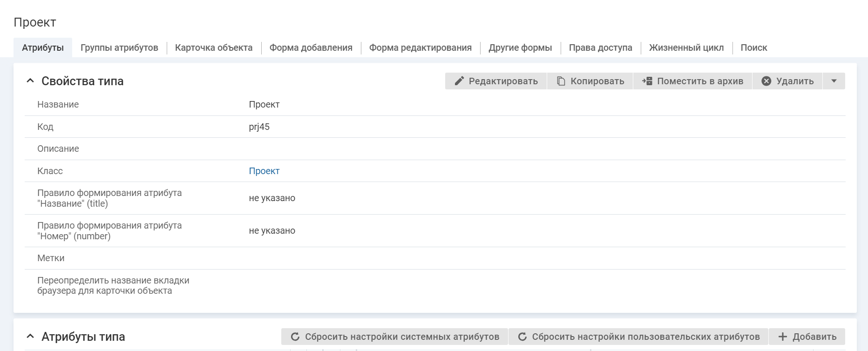Select the Форма редактирования tab
The image size is (868, 351).
point(420,47)
